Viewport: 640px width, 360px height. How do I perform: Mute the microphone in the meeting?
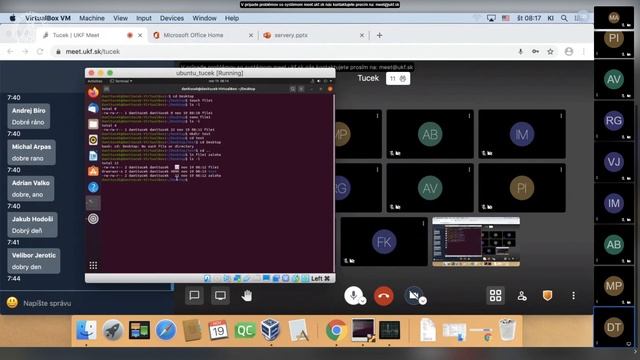pyautogui.click(x=353, y=295)
